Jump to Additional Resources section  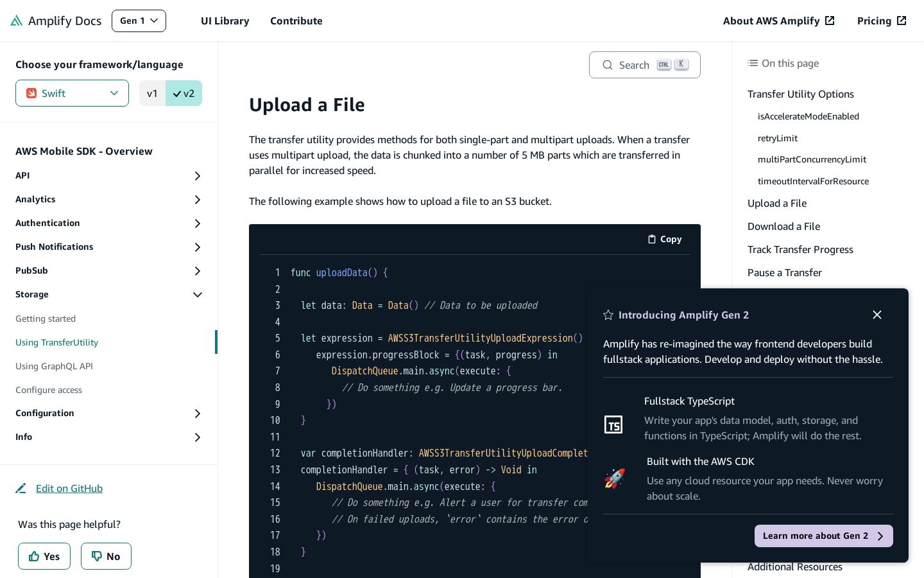tap(794, 567)
